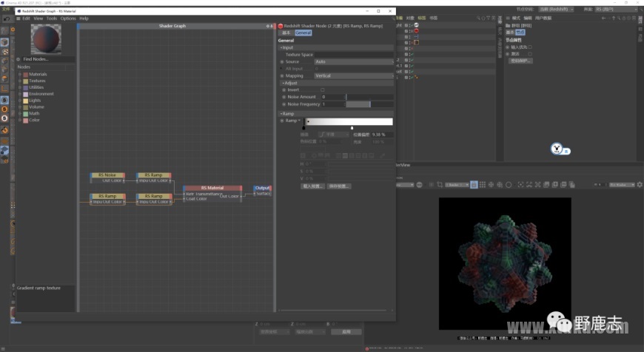This screenshot has width=644, height=352.
Task: Click the load preset button under ramp
Action: tap(313, 186)
